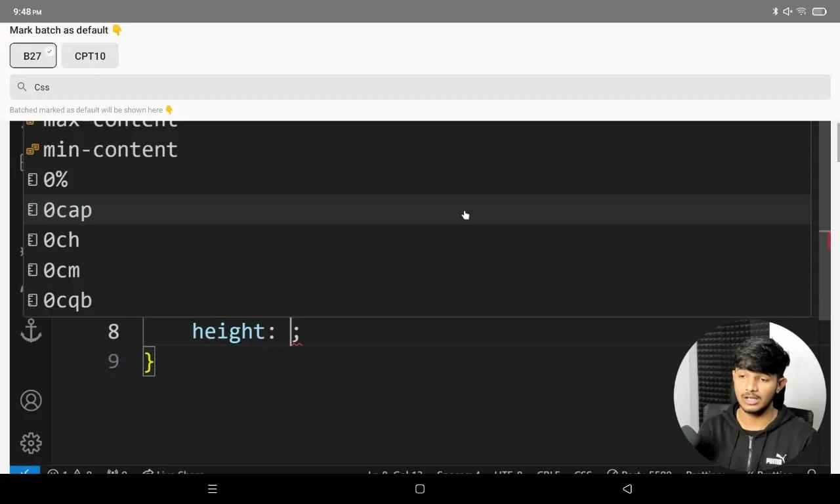Image resolution: width=840 pixels, height=504 pixels.
Task: Click line number 8 in the gutter
Action: (x=114, y=331)
